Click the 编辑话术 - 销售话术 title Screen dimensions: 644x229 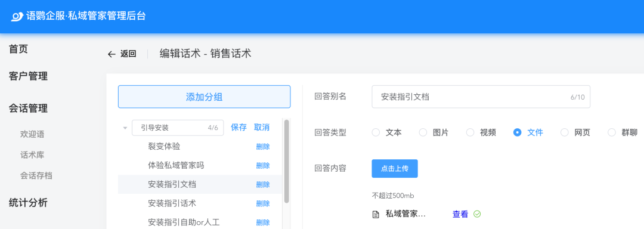point(205,54)
